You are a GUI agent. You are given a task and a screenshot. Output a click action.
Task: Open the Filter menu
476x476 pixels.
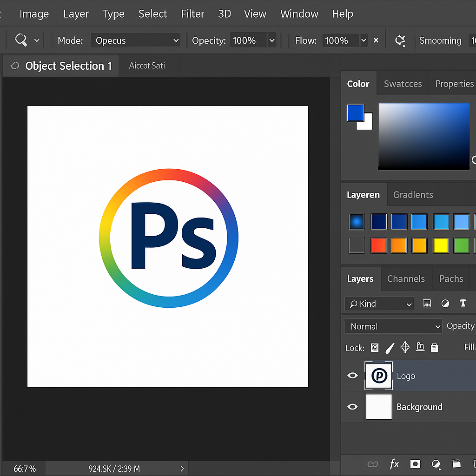192,13
